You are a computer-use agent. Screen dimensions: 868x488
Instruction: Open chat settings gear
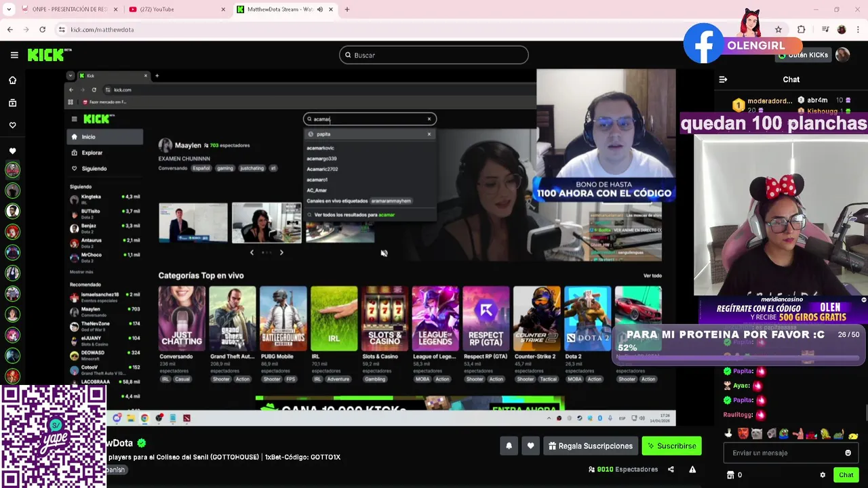coord(823,475)
